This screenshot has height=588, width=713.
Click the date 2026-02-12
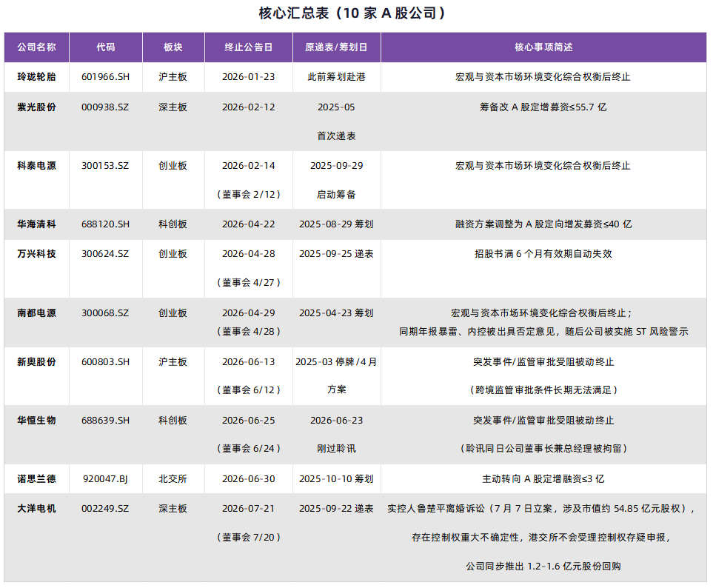pyautogui.click(x=249, y=107)
